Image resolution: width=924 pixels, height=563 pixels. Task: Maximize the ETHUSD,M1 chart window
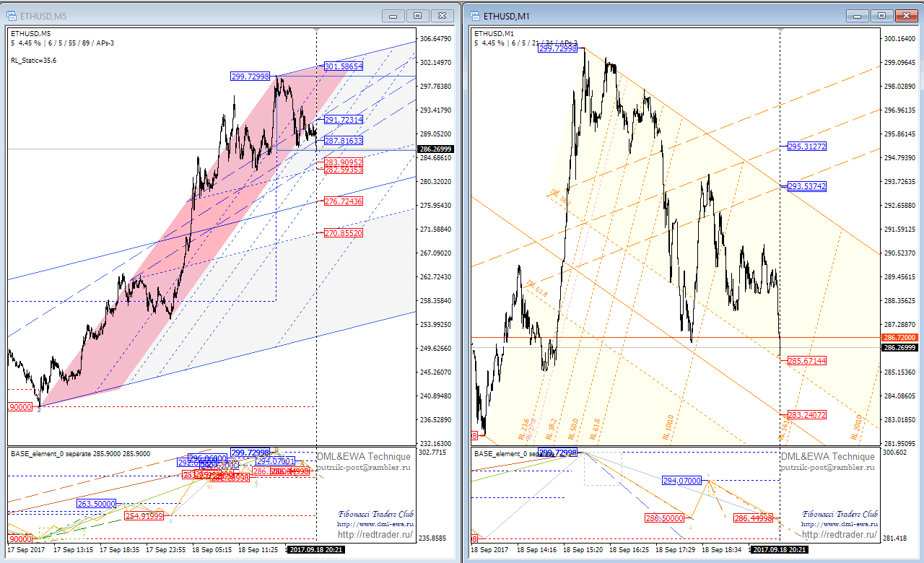881,15
